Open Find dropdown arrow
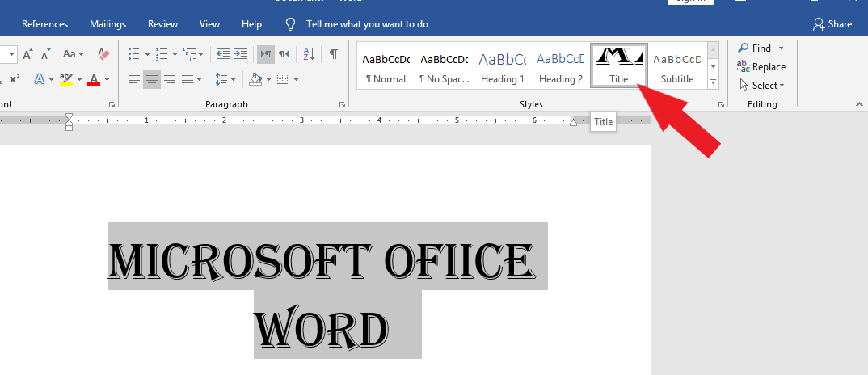 pyautogui.click(x=781, y=48)
